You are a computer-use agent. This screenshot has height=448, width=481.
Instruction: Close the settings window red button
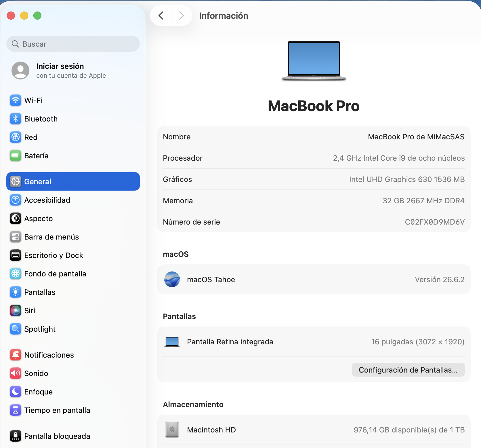coord(11,16)
